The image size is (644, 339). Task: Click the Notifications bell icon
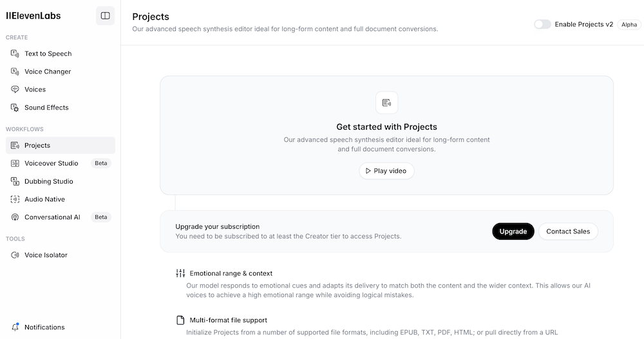pyautogui.click(x=15, y=327)
